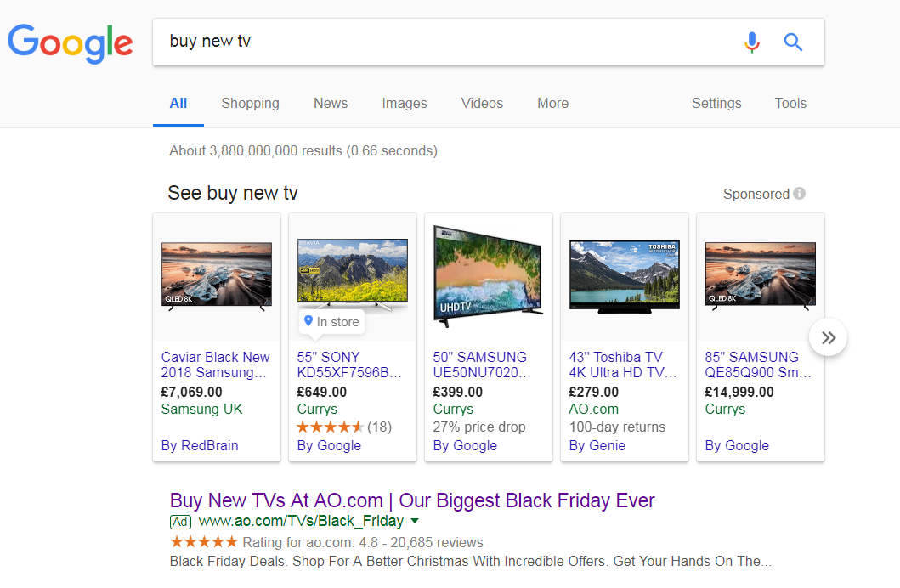900x588 pixels.
Task: Click the Ad badge beside ao.com URL
Action: point(180,522)
